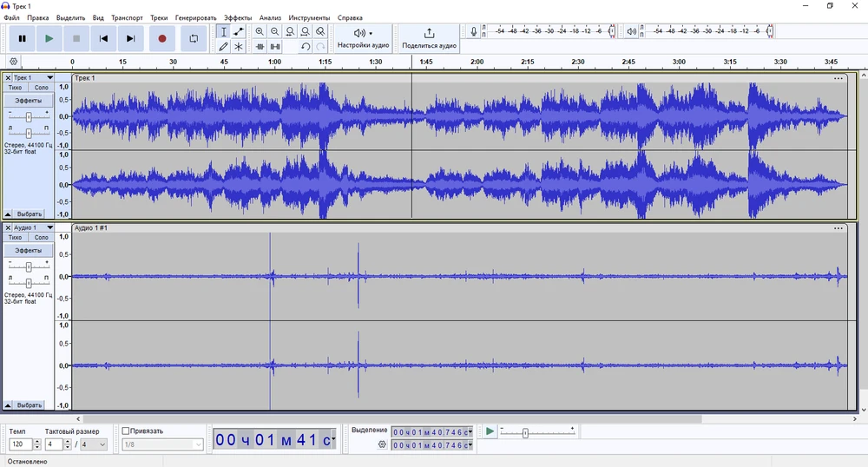Select the Draw pencil tool

[223, 47]
